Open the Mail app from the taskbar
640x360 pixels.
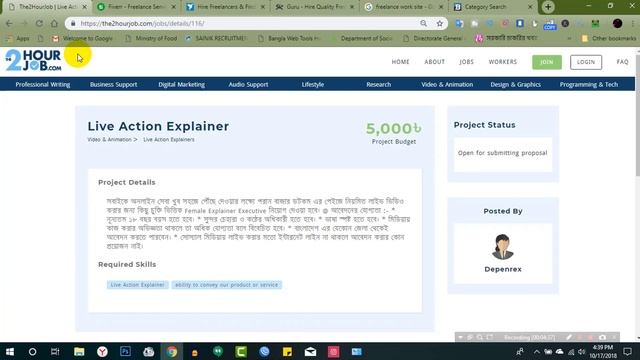(310, 351)
